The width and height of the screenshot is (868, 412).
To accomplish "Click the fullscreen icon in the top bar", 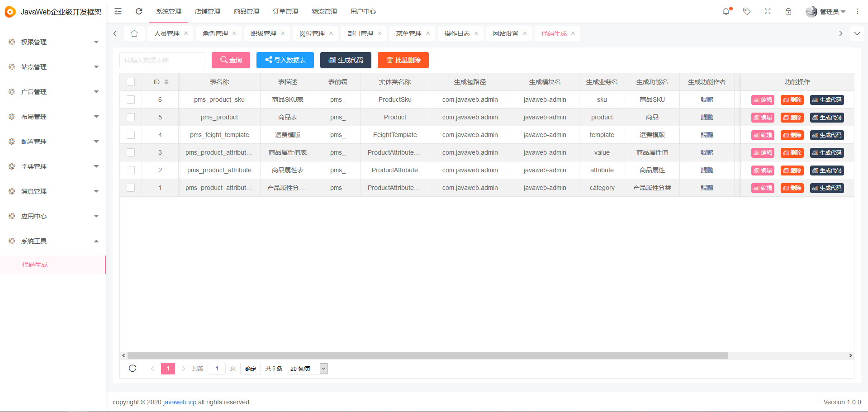I will (x=767, y=11).
